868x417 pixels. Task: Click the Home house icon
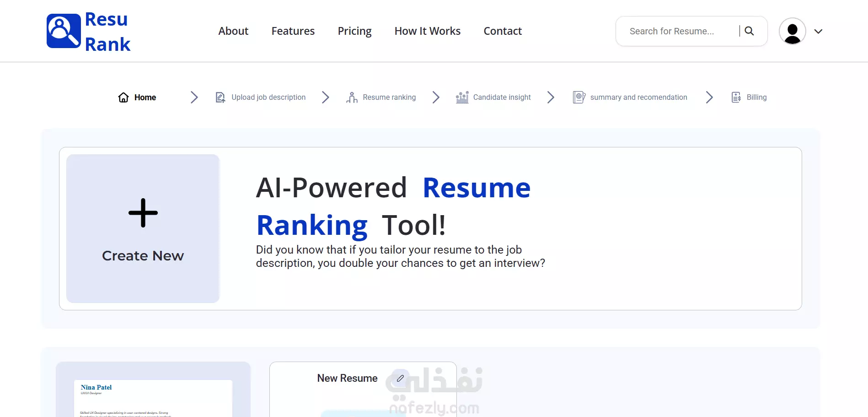click(x=123, y=97)
